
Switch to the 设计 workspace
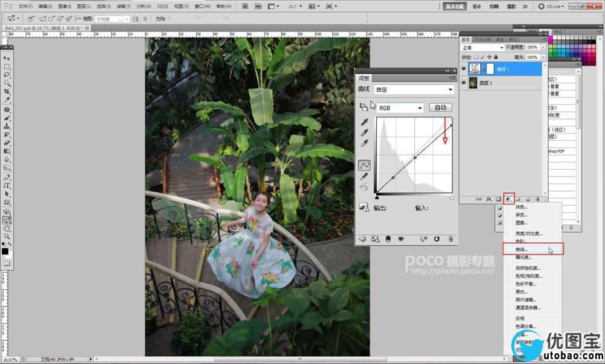point(476,6)
